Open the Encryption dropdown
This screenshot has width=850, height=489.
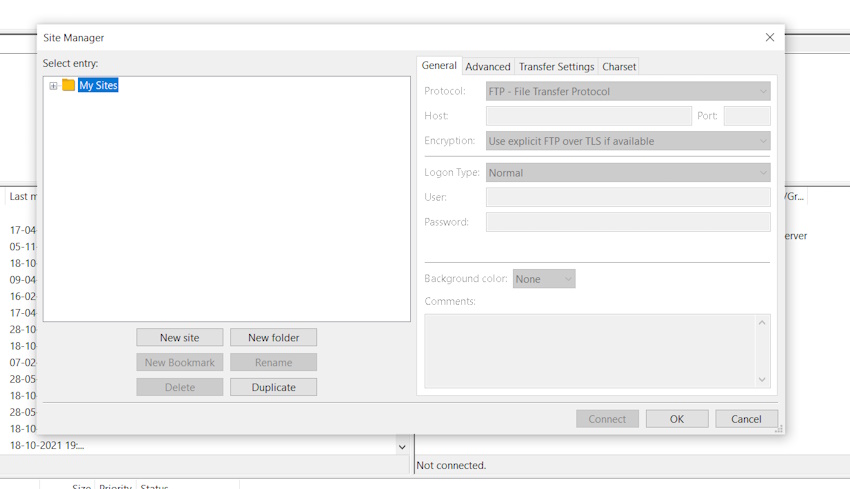pos(628,141)
